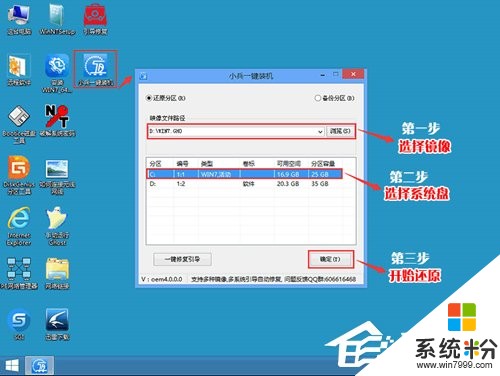The image size is (500, 376).
Task: Click the 可用空间 column header
Action: (289, 164)
